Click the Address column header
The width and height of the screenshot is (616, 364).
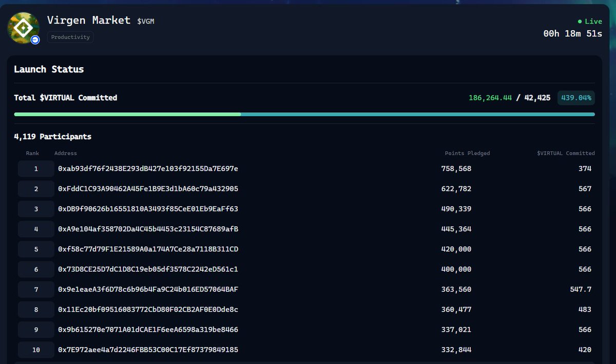[x=65, y=153]
